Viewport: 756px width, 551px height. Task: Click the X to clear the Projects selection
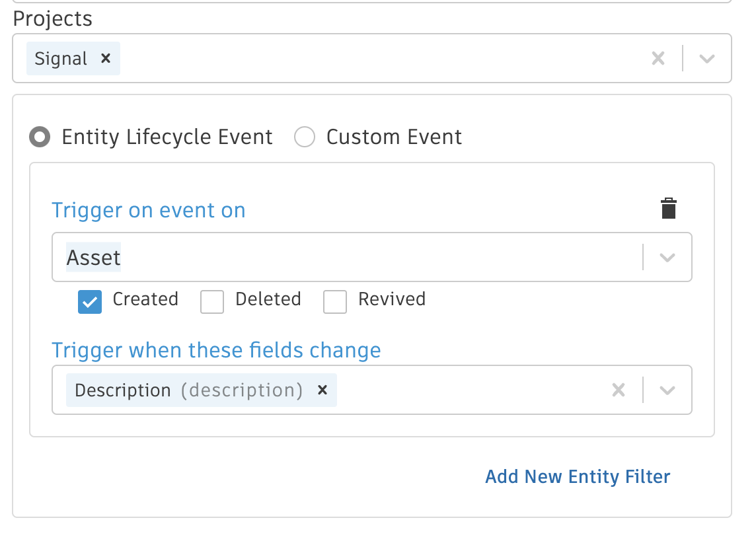click(658, 58)
